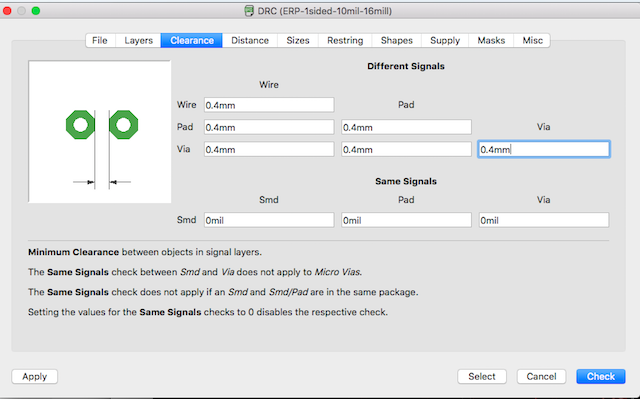Switch to the Masks tab
Screen dimensions: 640x399
(491, 40)
